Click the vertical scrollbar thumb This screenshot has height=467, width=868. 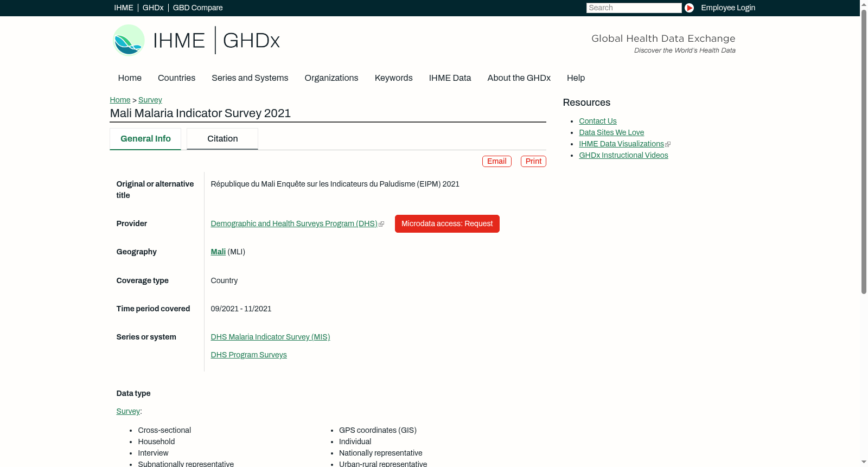(864, 152)
